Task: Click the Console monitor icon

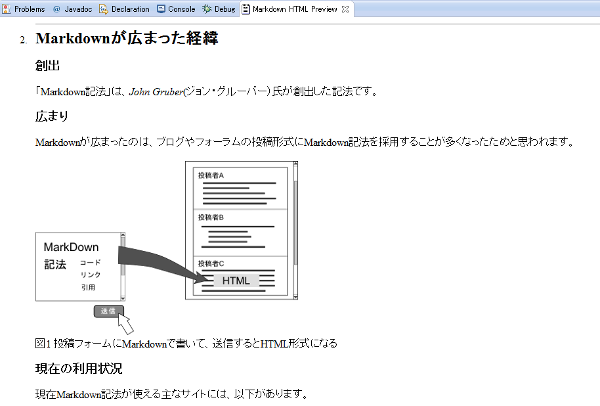Action: click(x=161, y=9)
